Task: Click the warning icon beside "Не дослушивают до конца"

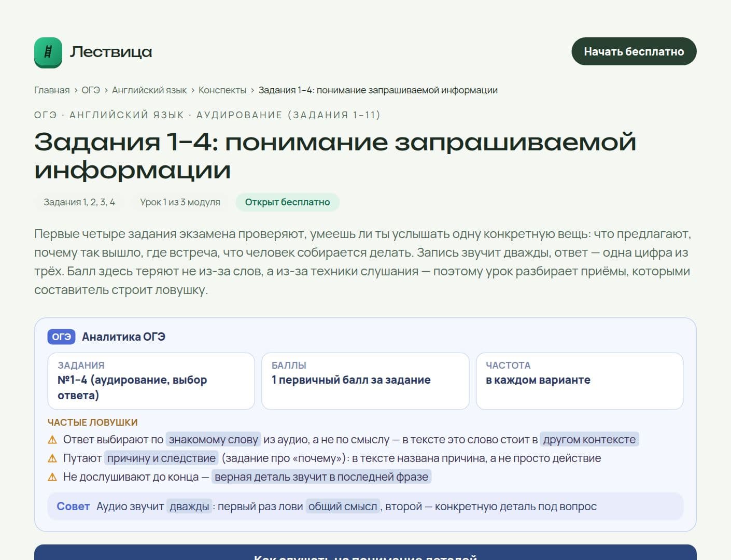Action: (52, 477)
